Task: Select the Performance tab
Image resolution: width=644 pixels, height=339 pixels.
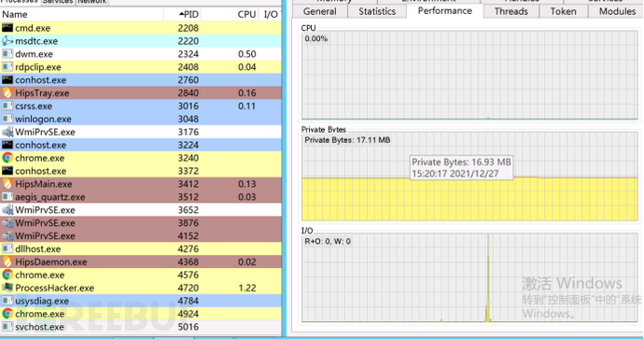Action: pyautogui.click(x=445, y=10)
